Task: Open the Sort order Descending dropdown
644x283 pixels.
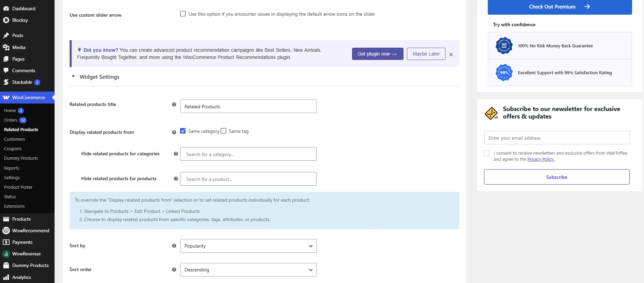Action: point(248,270)
